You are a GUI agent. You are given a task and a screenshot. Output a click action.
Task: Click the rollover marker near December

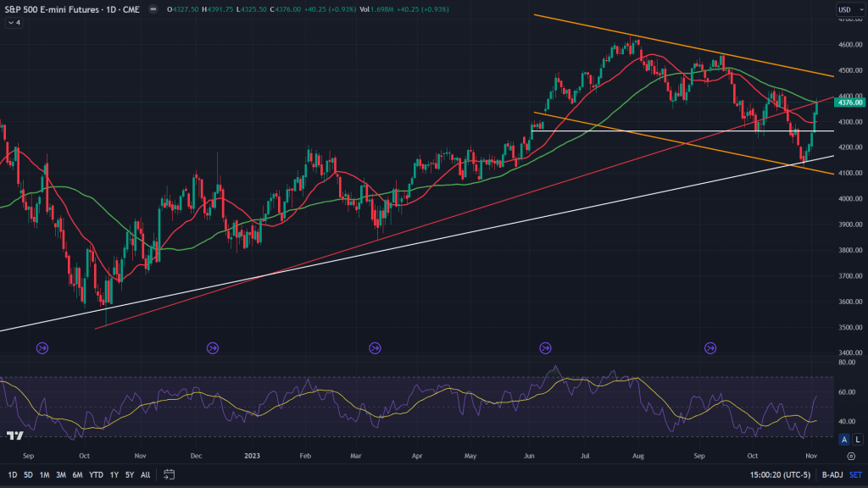212,347
